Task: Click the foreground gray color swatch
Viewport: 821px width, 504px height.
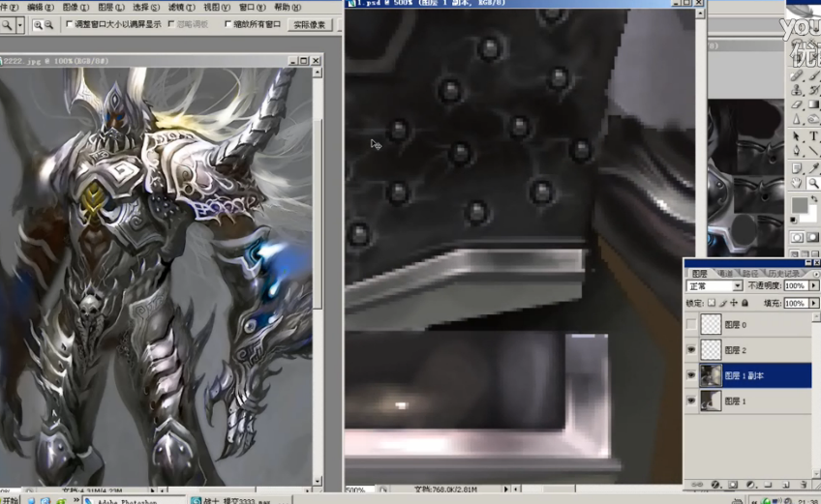Action: click(x=799, y=205)
